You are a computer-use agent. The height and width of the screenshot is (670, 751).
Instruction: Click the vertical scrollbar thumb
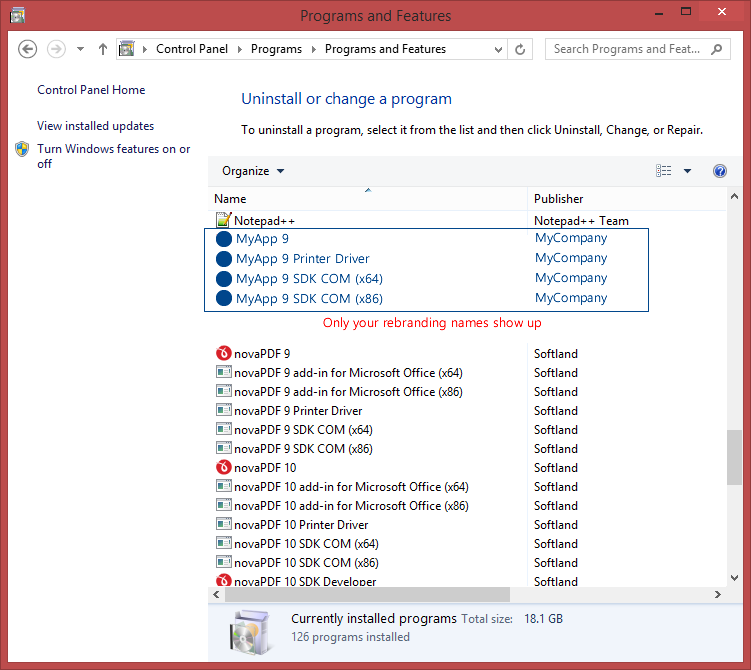[734, 457]
